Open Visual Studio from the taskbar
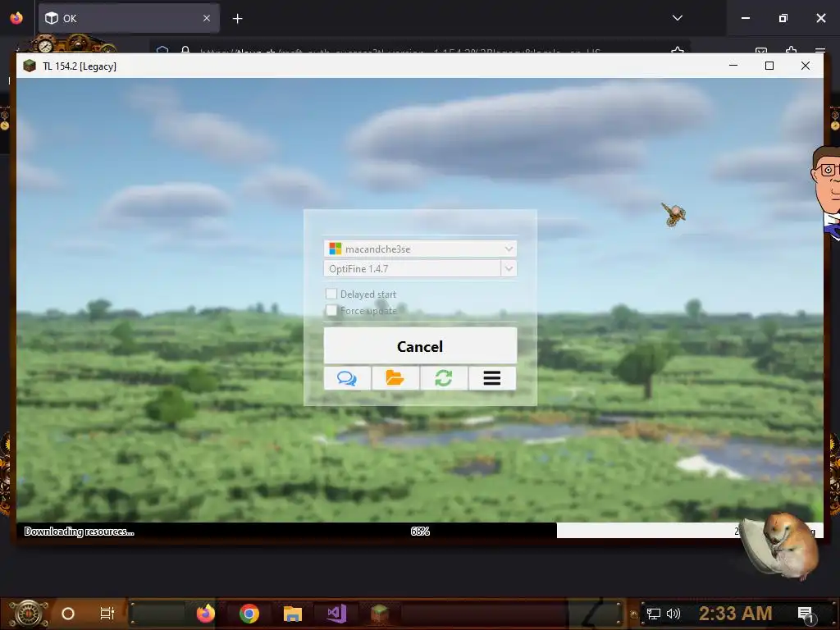The image size is (840, 630). (x=336, y=614)
